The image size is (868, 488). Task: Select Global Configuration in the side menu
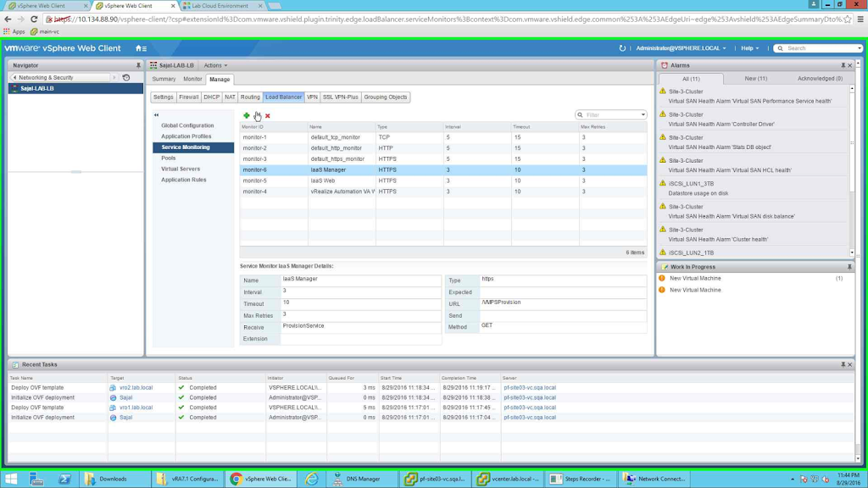click(x=187, y=125)
